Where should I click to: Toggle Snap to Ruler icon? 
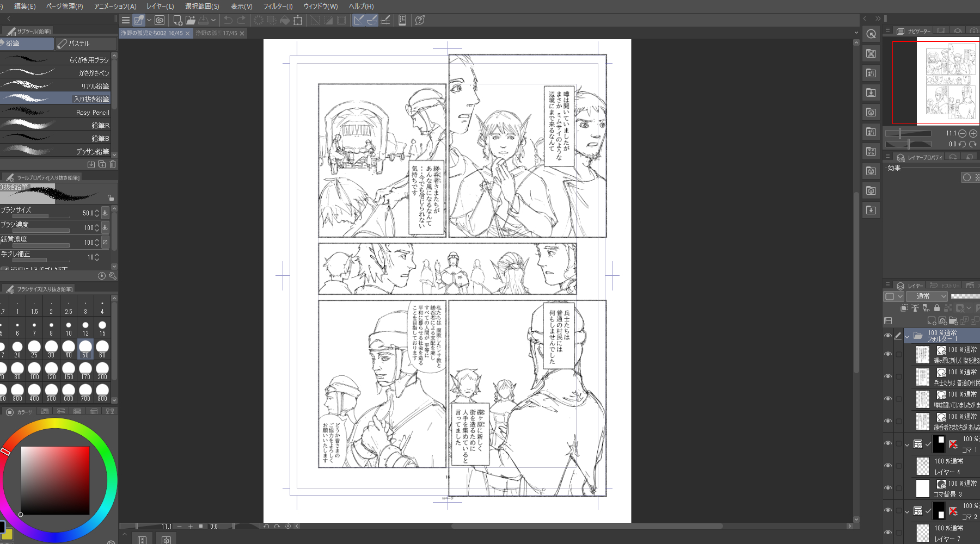pyautogui.click(x=359, y=20)
